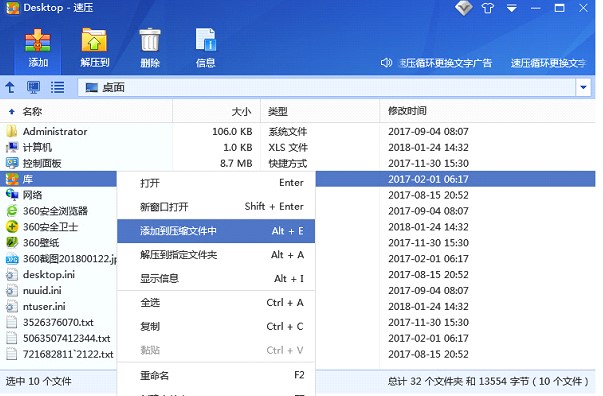Sort by 名称 column header
The height and width of the screenshot is (396, 603).
pos(32,111)
